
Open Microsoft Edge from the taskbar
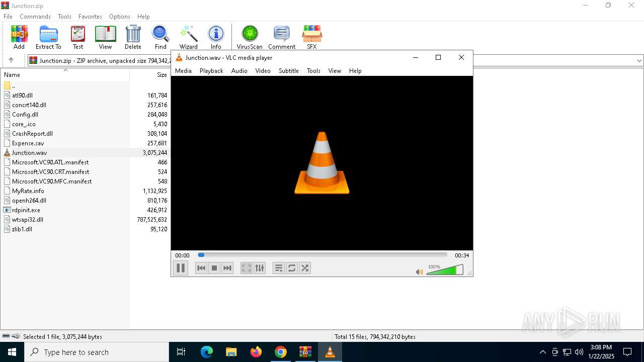click(x=207, y=352)
